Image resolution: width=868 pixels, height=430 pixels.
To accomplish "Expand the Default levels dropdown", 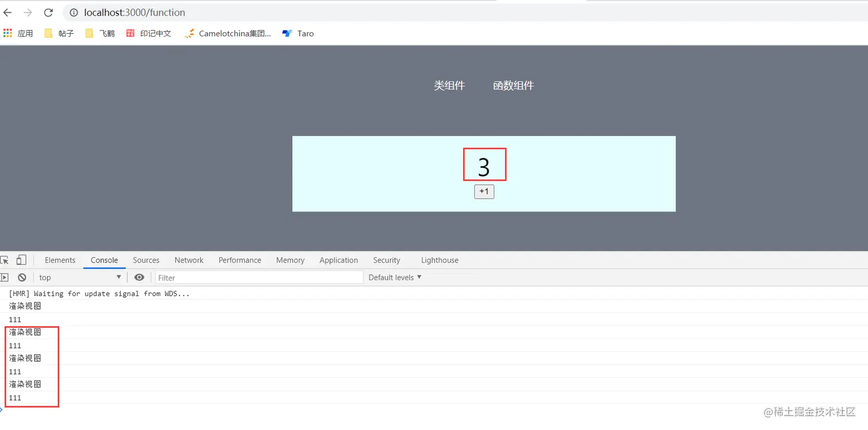I will [x=395, y=277].
